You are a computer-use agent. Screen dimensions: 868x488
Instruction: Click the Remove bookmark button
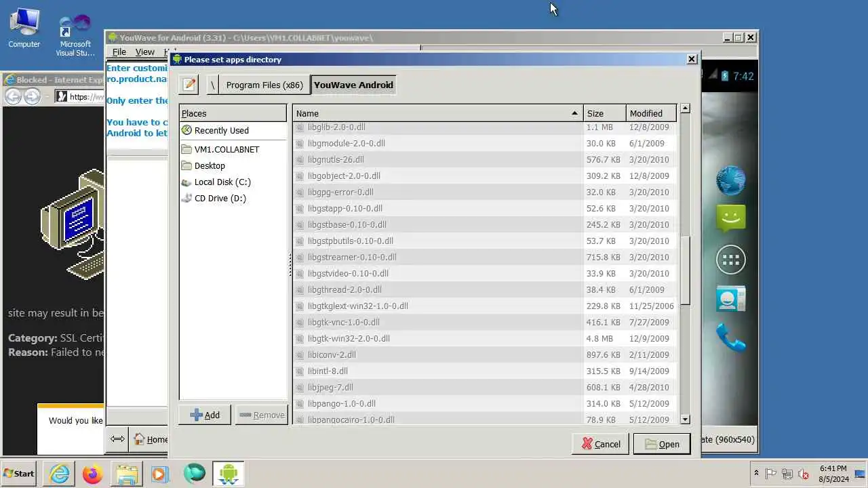[262, 415]
